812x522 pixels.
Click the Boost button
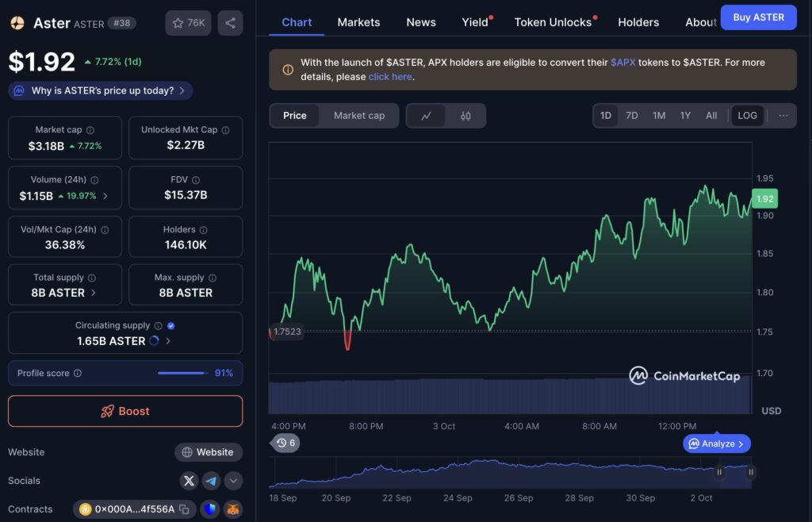(124, 411)
